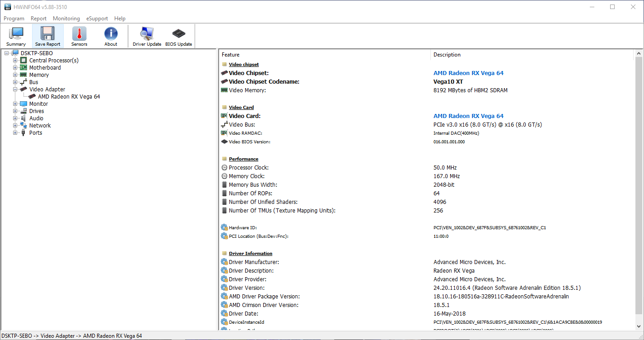The height and width of the screenshot is (340, 644).
Task: Click the blue Video Card value link
Action: pos(468,116)
